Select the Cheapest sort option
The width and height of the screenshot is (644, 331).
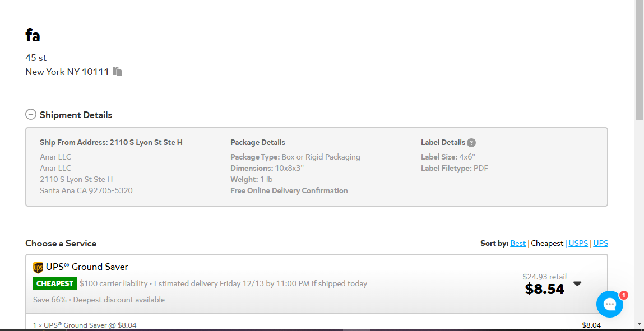[x=547, y=243]
